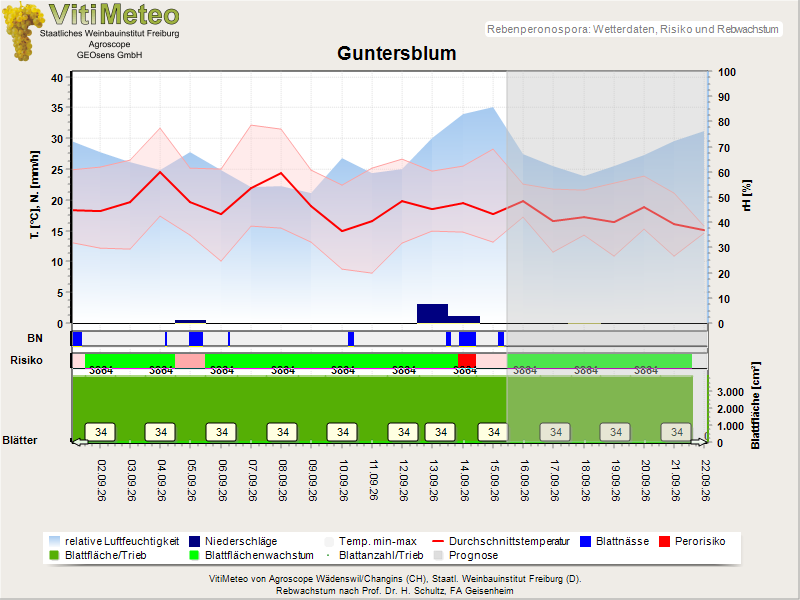Click the Risiko row label
The image size is (800, 600).
click(27, 360)
